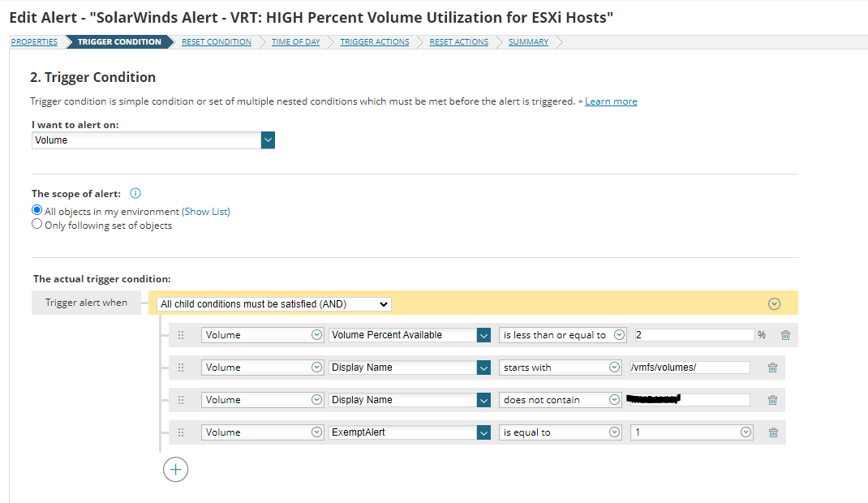Click drag handle of 'does not contain' row
This screenshot has width=868, height=503.
[180, 399]
